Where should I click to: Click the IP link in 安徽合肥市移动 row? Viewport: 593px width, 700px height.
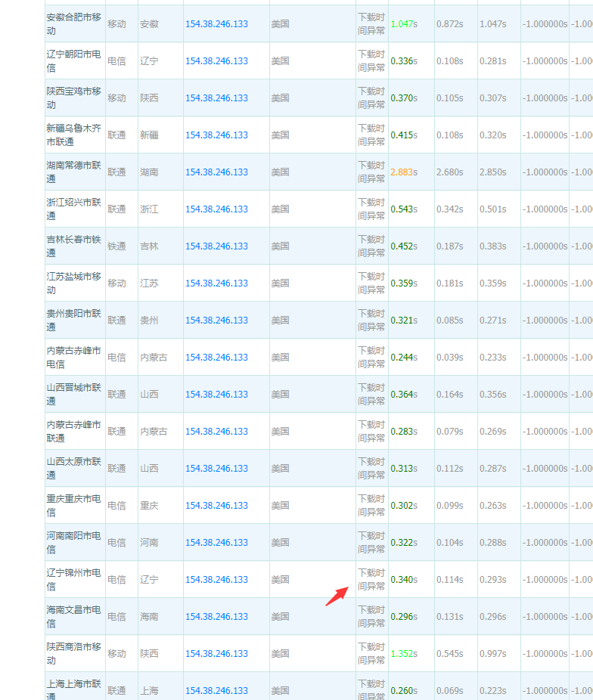tap(216, 24)
